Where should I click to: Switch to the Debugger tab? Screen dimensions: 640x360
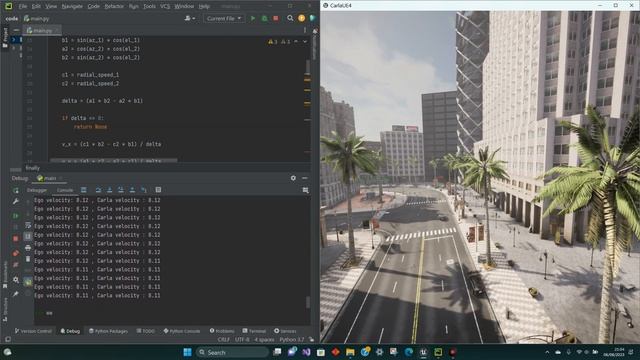click(x=37, y=190)
